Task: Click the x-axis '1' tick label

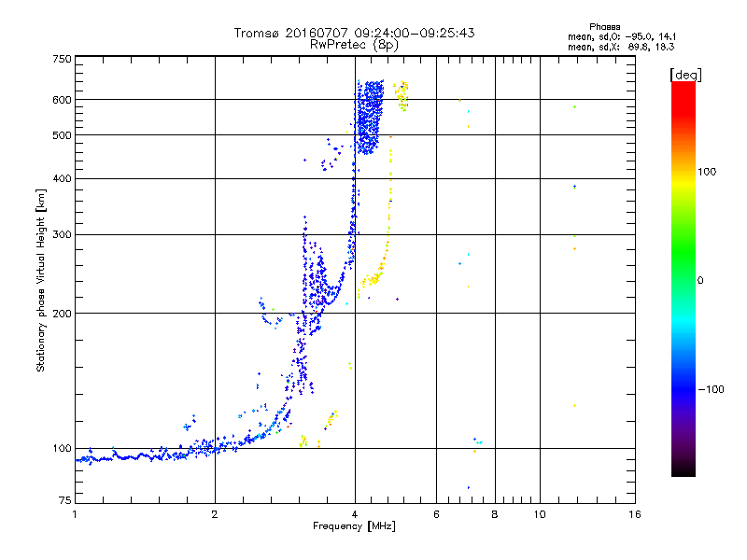Action: tap(75, 514)
